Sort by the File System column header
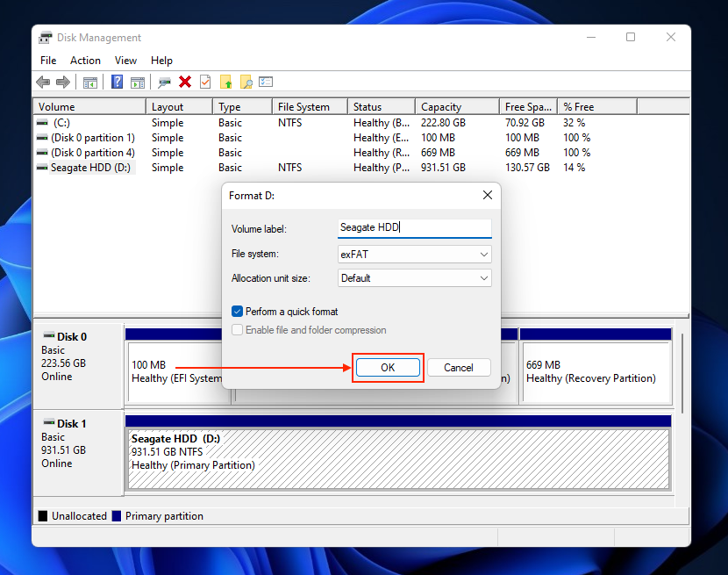This screenshot has width=728, height=575. click(x=310, y=106)
